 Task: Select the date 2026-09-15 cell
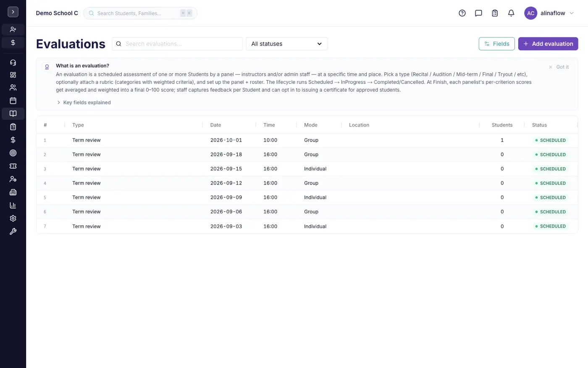tap(226, 169)
